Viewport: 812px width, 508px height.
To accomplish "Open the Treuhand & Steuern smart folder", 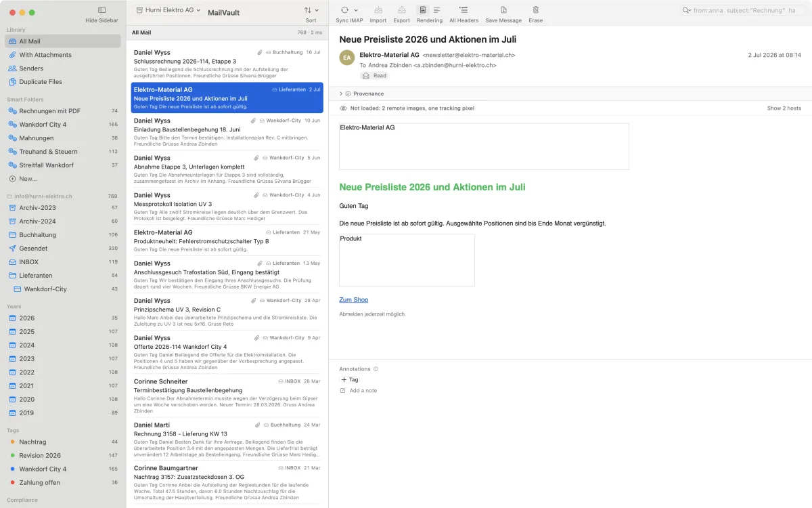I will [63, 152].
